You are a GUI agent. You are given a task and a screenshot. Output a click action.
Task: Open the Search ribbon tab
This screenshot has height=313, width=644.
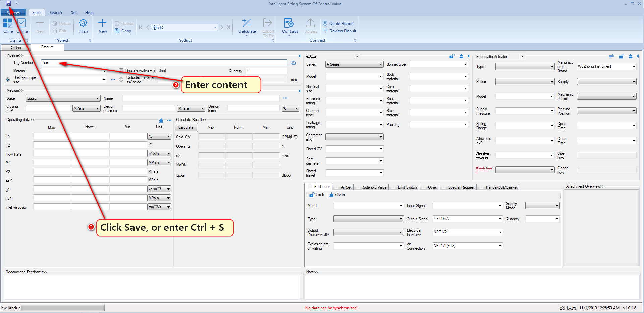point(56,13)
